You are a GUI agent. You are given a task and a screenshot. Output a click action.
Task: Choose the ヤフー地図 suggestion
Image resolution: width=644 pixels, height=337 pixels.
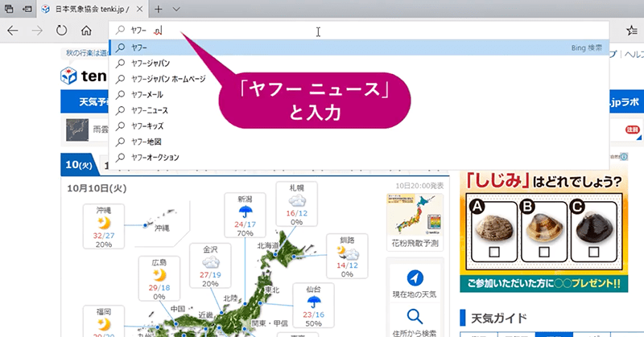point(358,142)
